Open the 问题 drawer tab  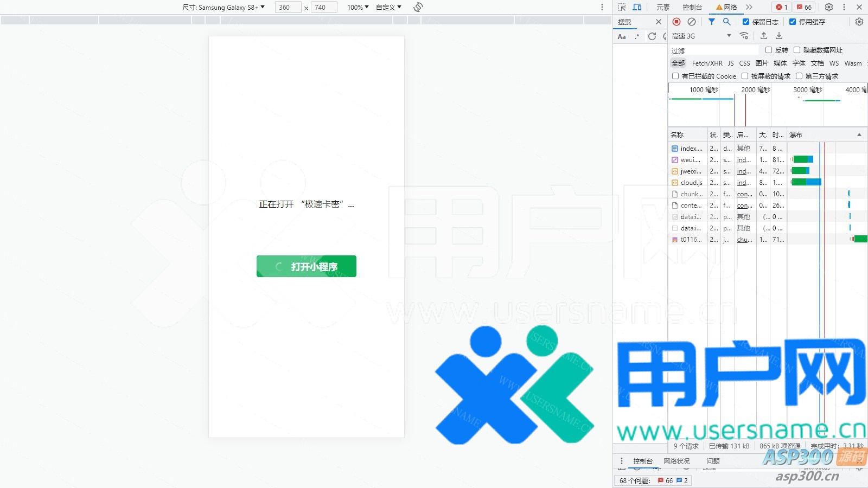click(x=713, y=461)
